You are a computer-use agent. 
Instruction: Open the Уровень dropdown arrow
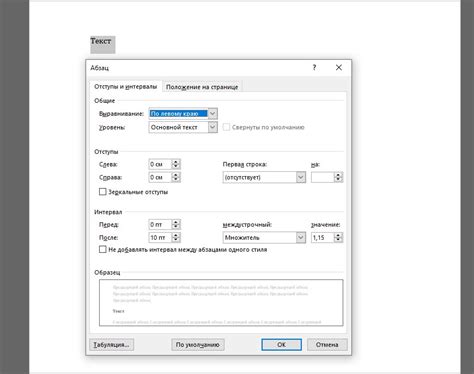(x=212, y=127)
